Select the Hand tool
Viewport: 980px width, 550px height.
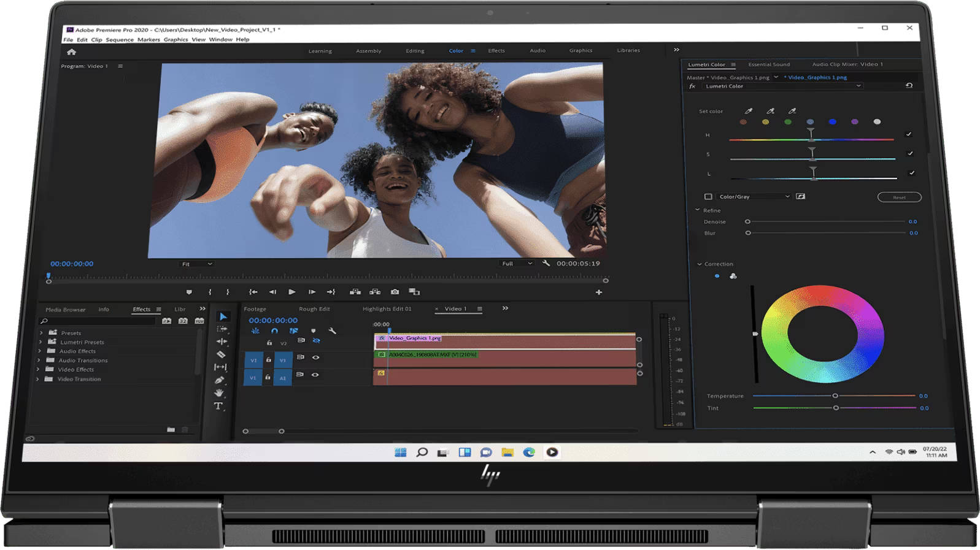click(x=219, y=393)
